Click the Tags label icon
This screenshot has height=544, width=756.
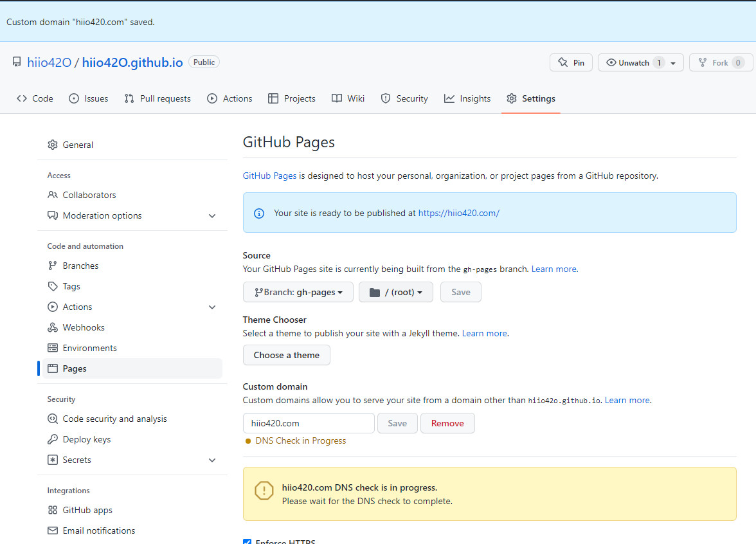pos(53,287)
